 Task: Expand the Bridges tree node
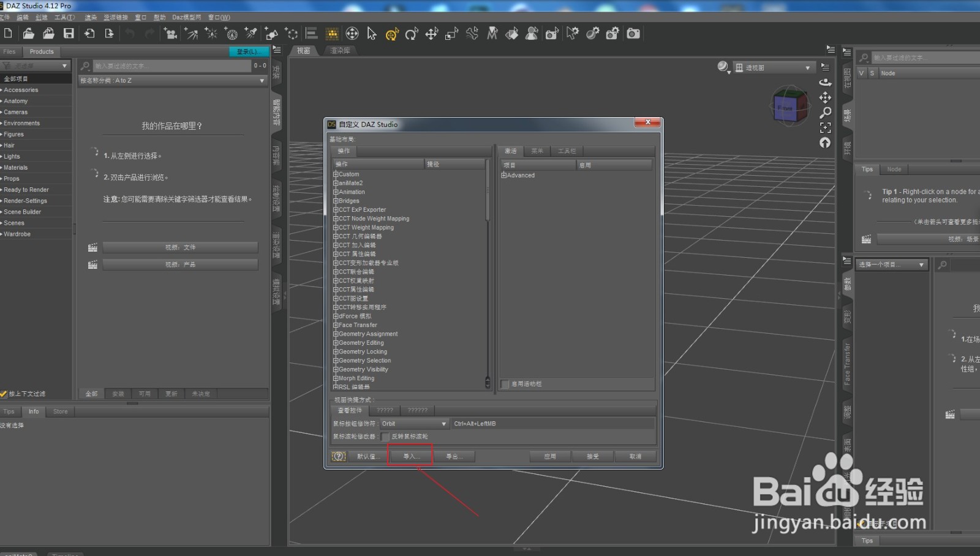[336, 201]
